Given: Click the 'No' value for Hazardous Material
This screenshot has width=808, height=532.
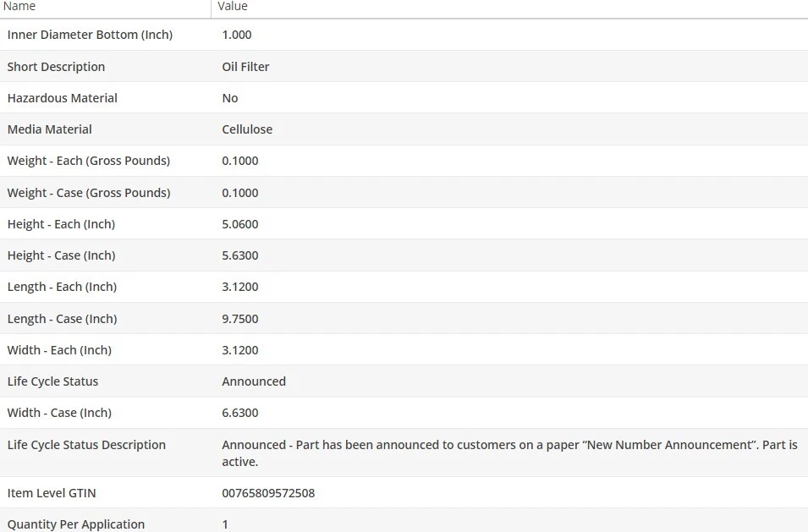Looking at the screenshot, I should (x=230, y=98).
